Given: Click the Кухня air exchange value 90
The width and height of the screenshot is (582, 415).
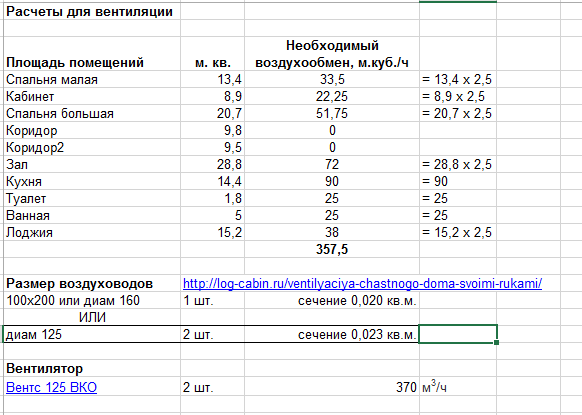Looking at the screenshot, I should [x=332, y=181].
